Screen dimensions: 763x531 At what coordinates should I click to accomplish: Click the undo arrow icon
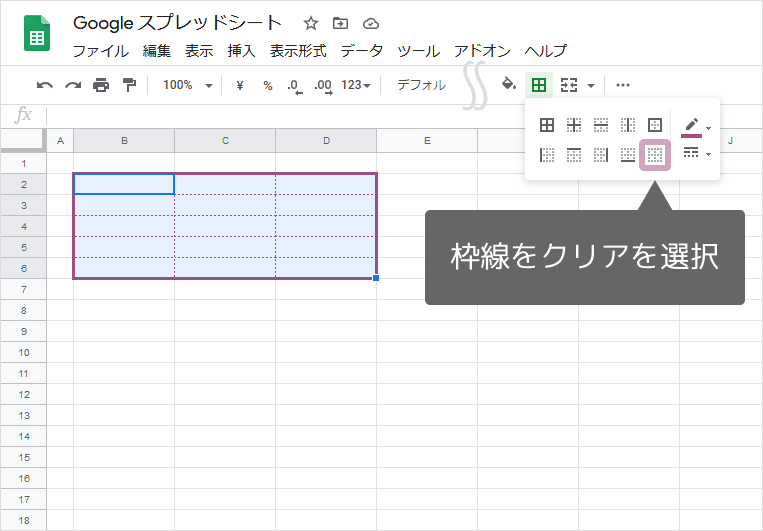pyautogui.click(x=45, y=86)
